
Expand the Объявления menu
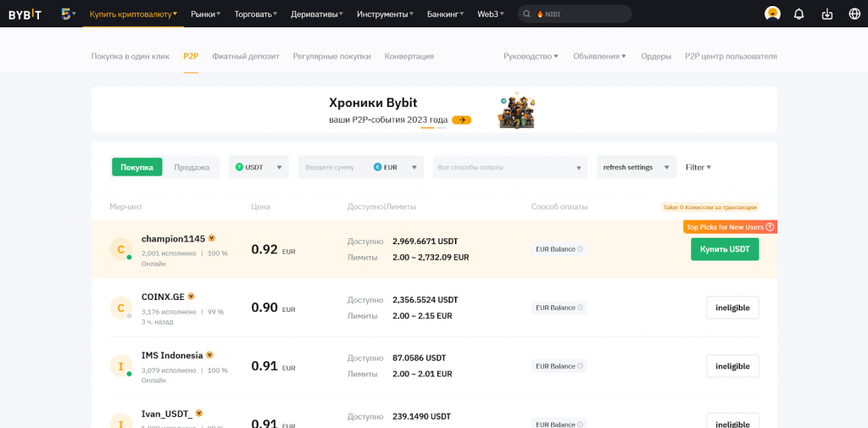pos(599,56)
